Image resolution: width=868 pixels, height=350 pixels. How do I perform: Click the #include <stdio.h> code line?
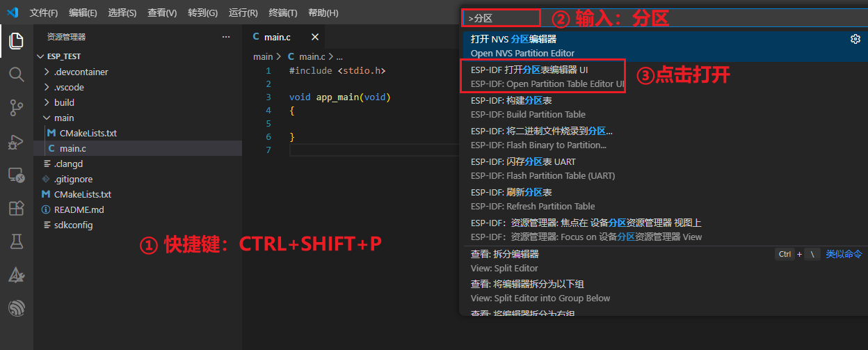[x=337, y=71]
